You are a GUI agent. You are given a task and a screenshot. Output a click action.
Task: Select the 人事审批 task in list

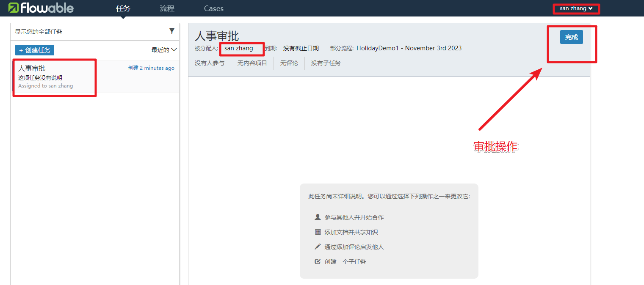coord(54,77)
